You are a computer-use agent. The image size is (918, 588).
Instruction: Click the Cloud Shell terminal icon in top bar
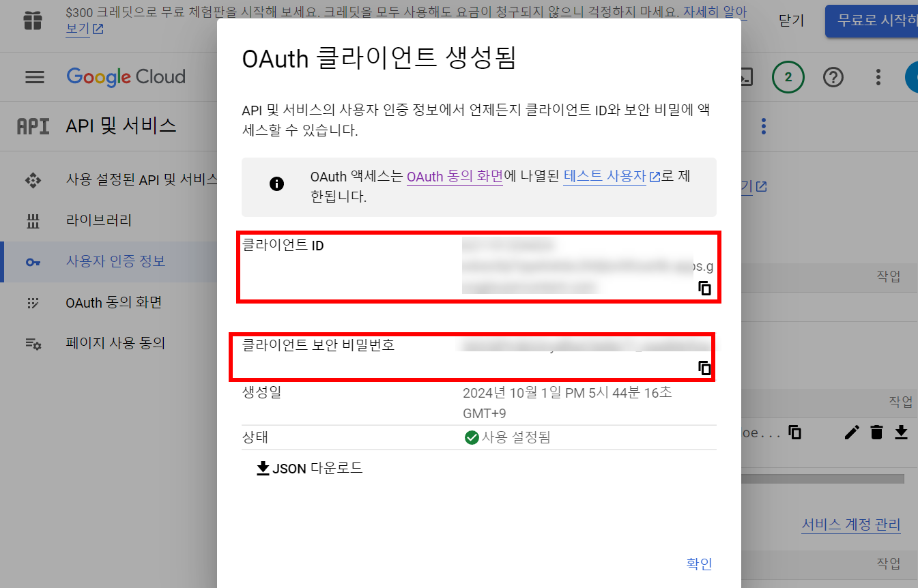tap(747, 77)
